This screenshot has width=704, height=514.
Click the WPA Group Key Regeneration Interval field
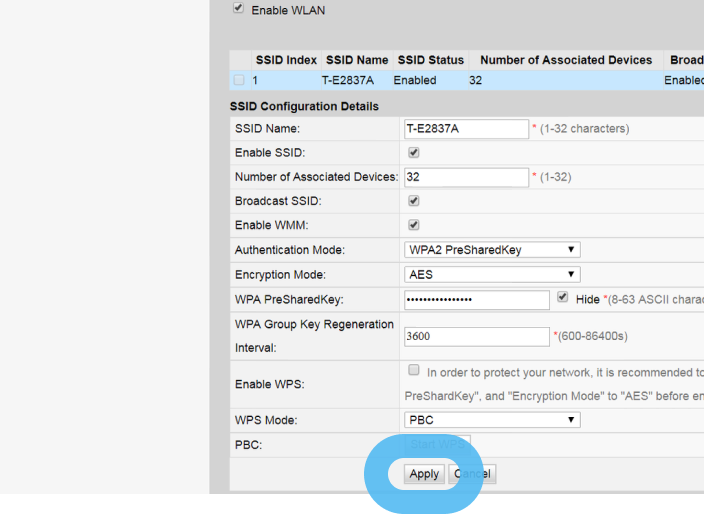pos(476,336)
